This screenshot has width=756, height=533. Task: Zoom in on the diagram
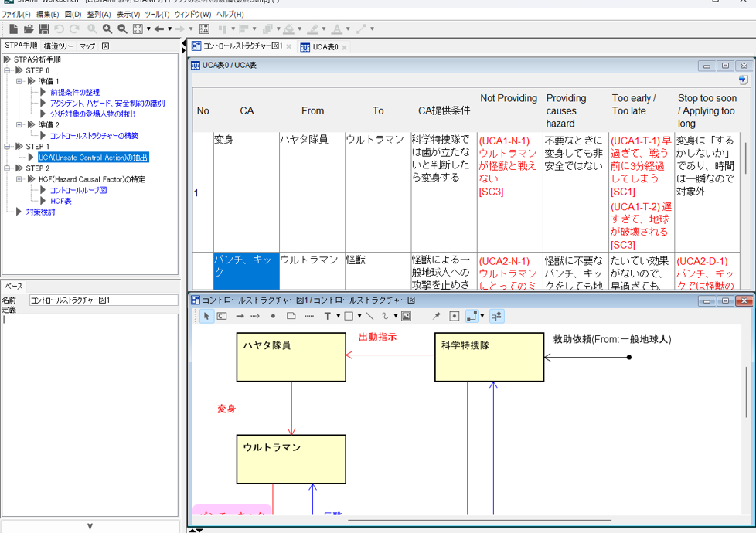tap(107, 29)
